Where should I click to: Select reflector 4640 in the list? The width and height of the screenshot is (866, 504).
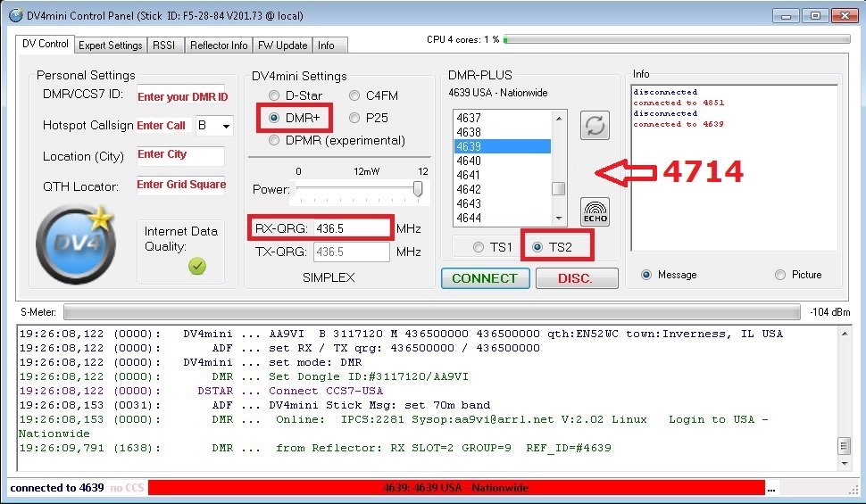coord(502,161)
